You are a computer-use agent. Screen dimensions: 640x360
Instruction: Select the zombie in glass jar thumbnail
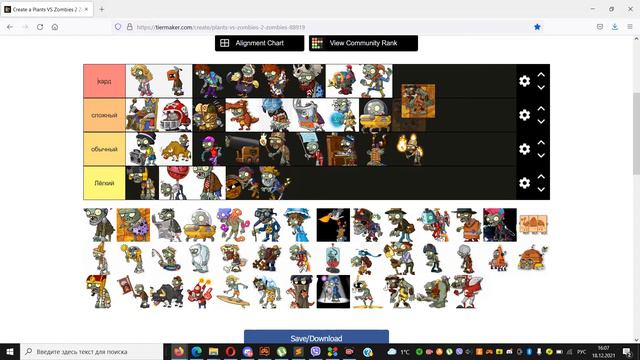[x=333, y=258]
